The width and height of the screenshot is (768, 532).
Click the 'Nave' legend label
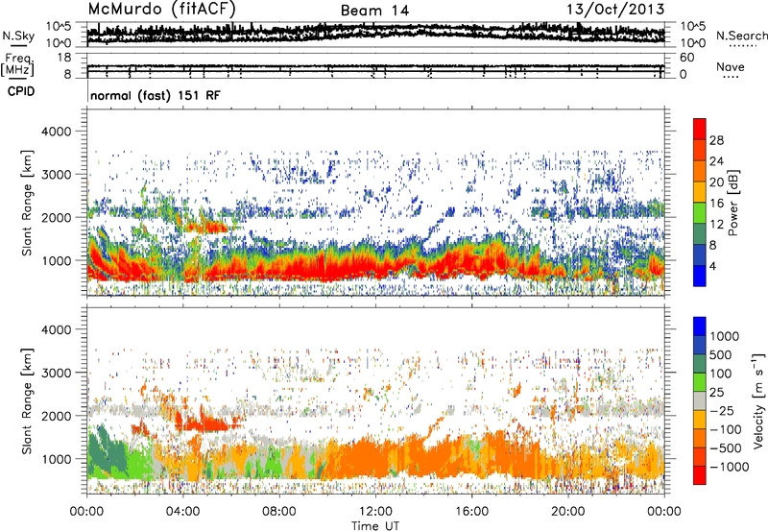click(x=730, y=66)
